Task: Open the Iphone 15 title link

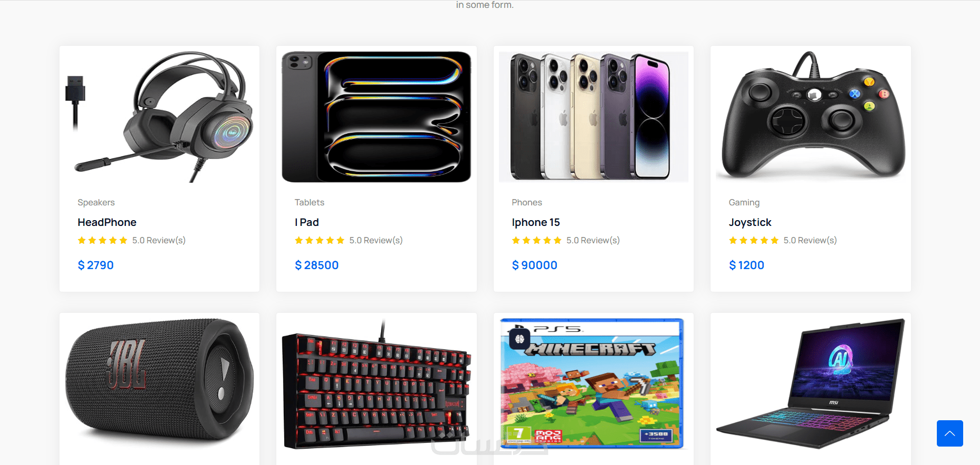Action: click(536, 222)
